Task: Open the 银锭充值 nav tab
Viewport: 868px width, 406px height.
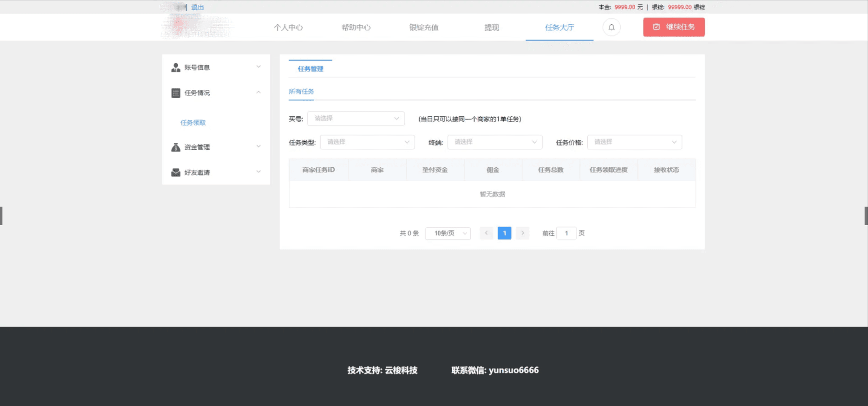Action: point(424,28)
